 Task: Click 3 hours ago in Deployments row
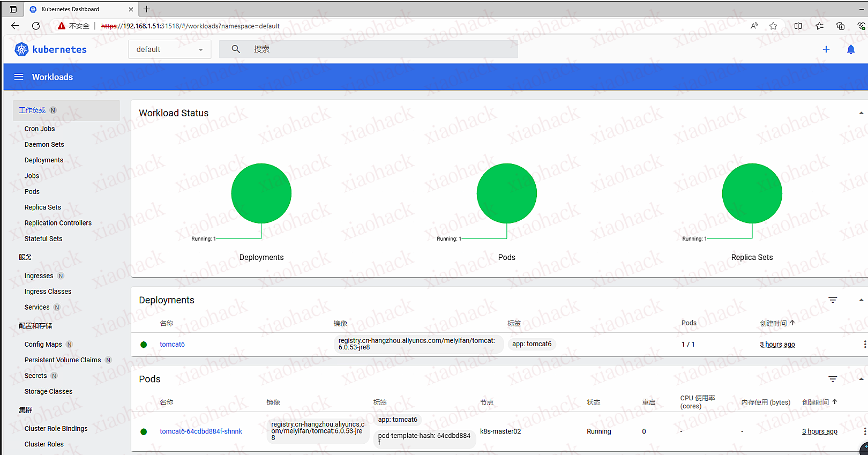point(777,344)
